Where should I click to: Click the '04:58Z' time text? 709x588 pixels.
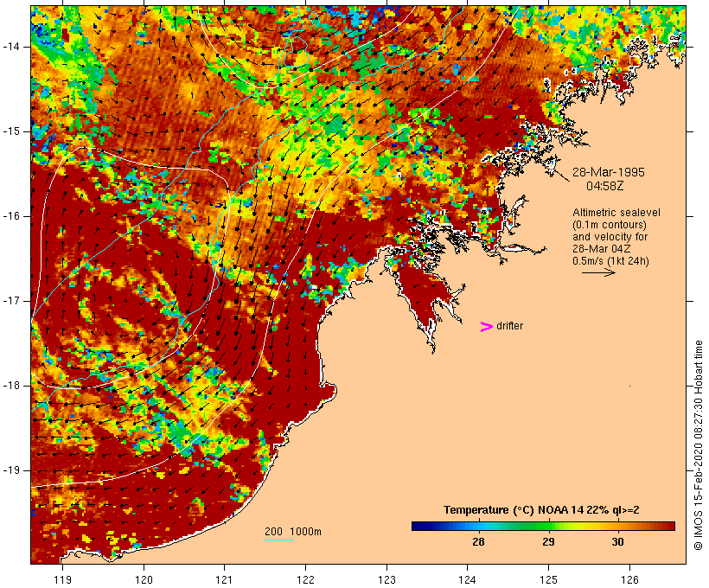604,186
